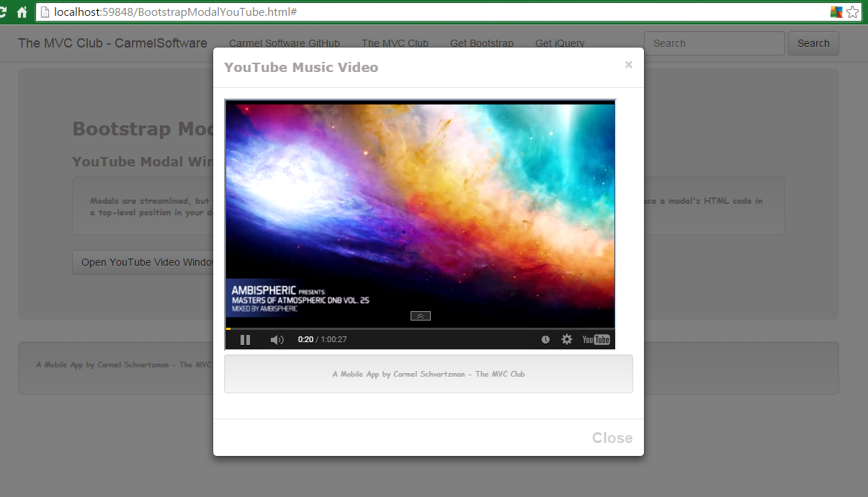Visit the Carmel Software GitHub link
868x497 pixels.
[x=285, y=43]
